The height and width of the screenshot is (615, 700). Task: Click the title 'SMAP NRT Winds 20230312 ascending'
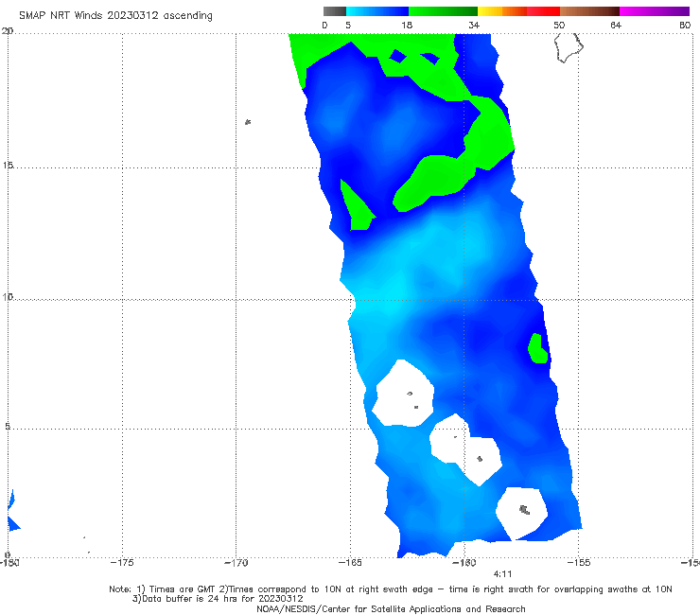115,15
